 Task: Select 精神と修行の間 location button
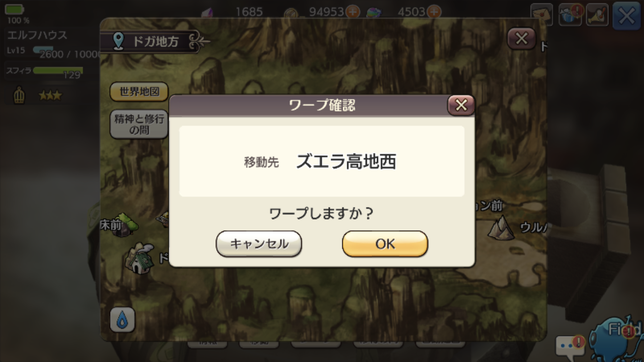[139, 124]
